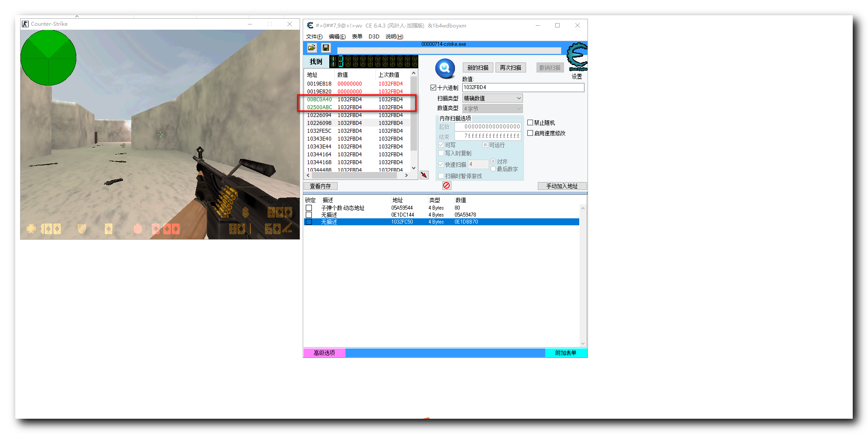Open the 扫描类型 dropdown
Image resolution: width=868 pixels, height=434 pixels.
click(x=492, y=98)
